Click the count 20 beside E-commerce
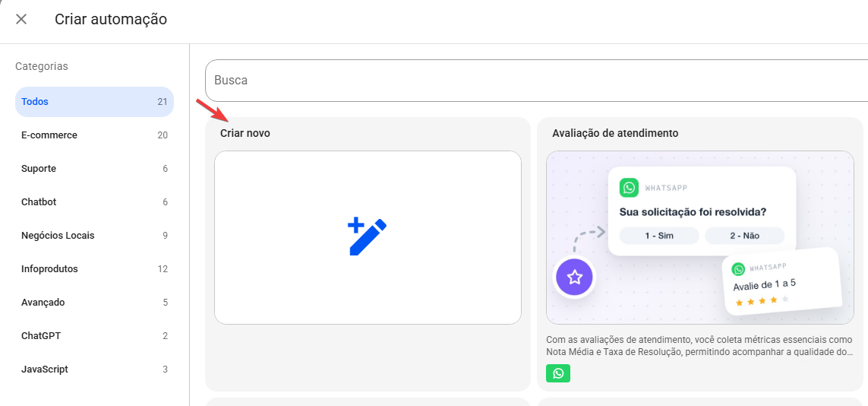The image size is (868, 406). [x=163, y=135]
